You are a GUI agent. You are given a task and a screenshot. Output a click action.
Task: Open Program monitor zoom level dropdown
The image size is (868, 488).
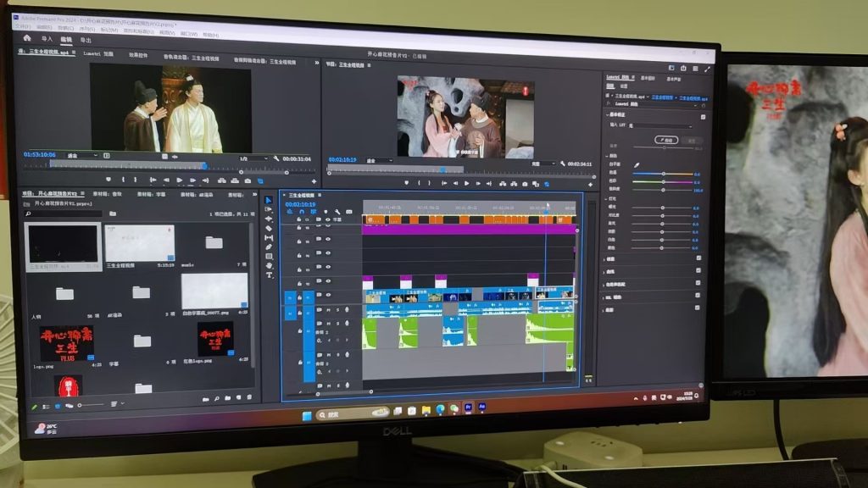[x=379, y=160]
